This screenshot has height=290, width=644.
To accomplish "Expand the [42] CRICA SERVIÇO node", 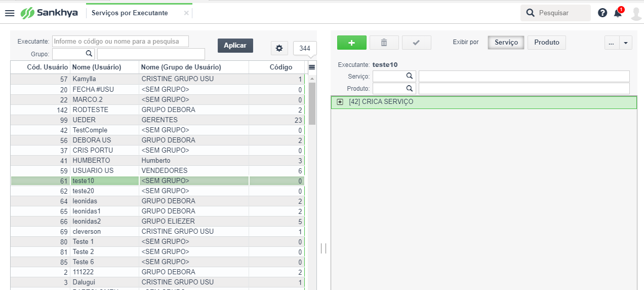I will click(x=340, y=102).
